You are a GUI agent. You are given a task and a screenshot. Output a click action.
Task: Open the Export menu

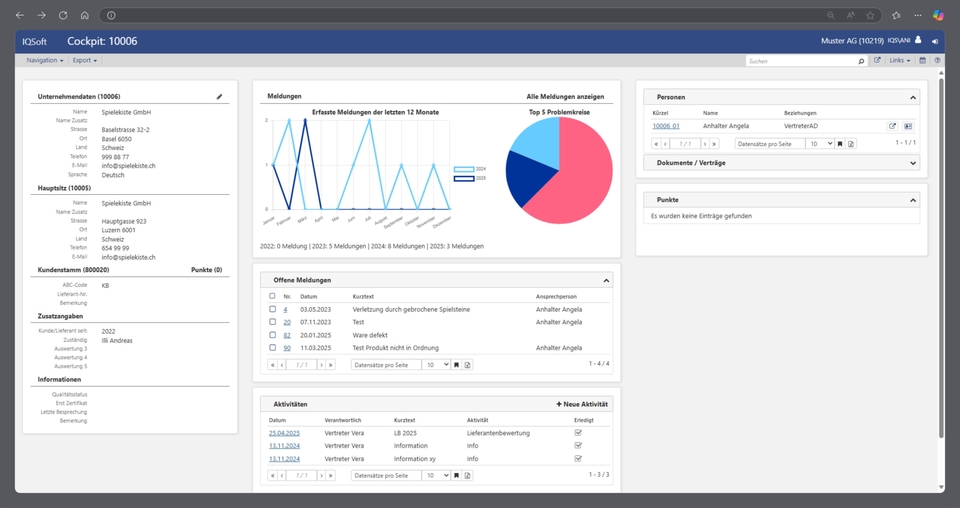point(85,61)
